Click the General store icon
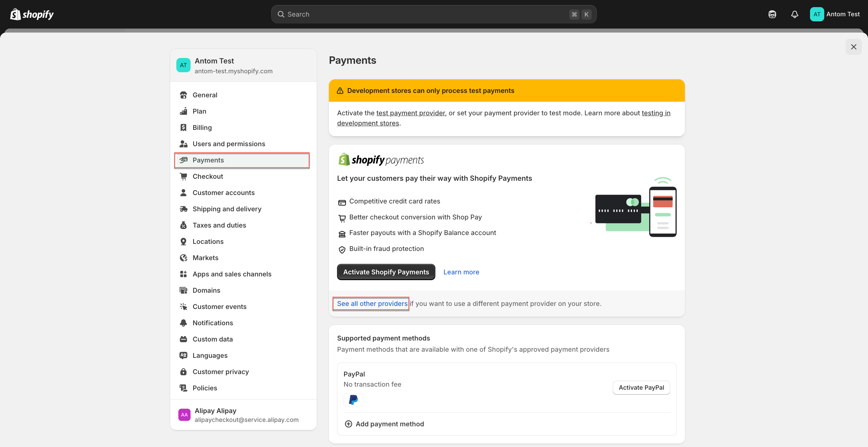The image size is (868, 447). [183, 95]
